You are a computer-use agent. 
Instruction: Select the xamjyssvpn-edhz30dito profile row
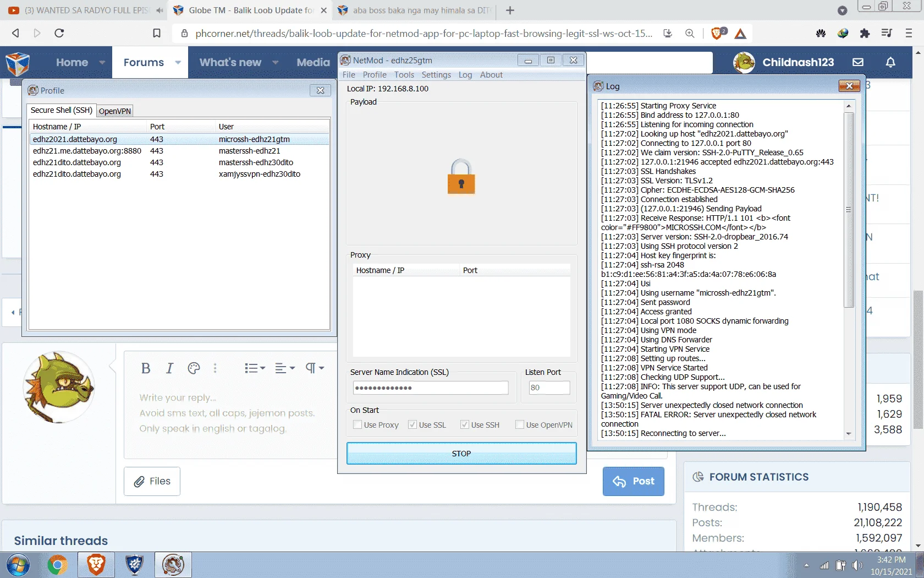pyautogui.click(x=179, y=174)
